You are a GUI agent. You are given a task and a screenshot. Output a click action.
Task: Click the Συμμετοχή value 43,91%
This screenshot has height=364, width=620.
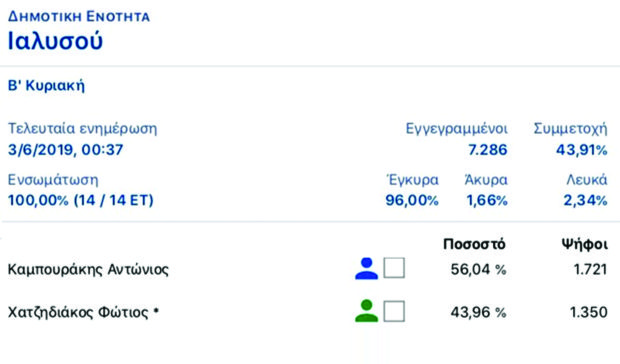tap(582, 150)
